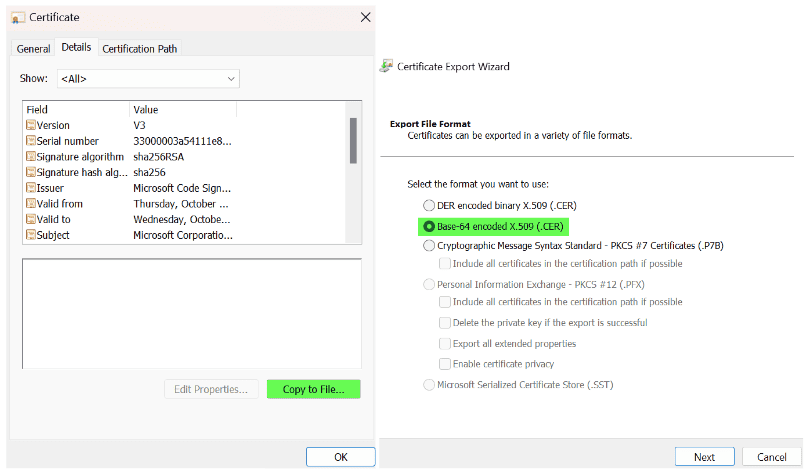Select the Issuer field icon
The width and height of the screenshot is (806, 472).
31,188
